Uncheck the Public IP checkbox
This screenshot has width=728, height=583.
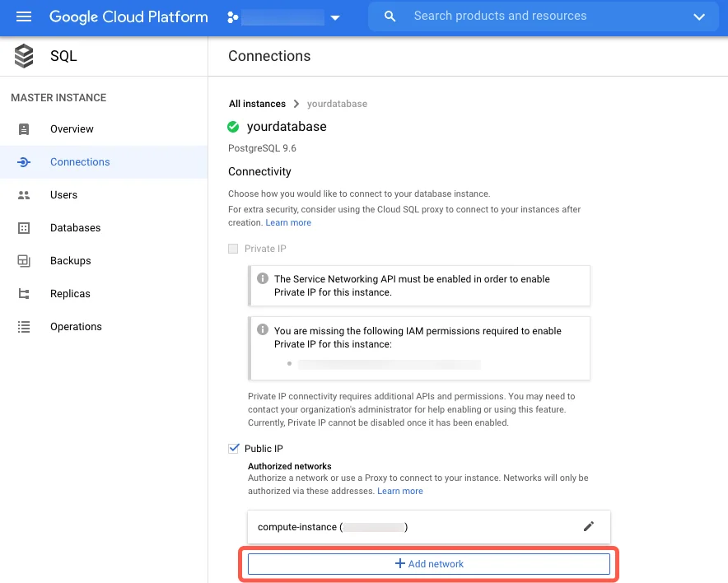pyautogui.click(x=233, y=449)
